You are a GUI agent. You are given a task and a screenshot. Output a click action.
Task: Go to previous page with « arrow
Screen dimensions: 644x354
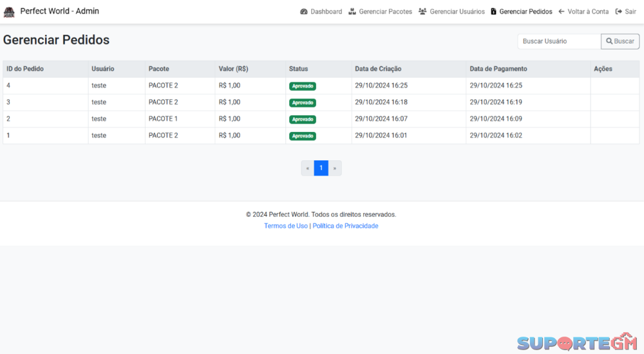click(x=308, y=168)
